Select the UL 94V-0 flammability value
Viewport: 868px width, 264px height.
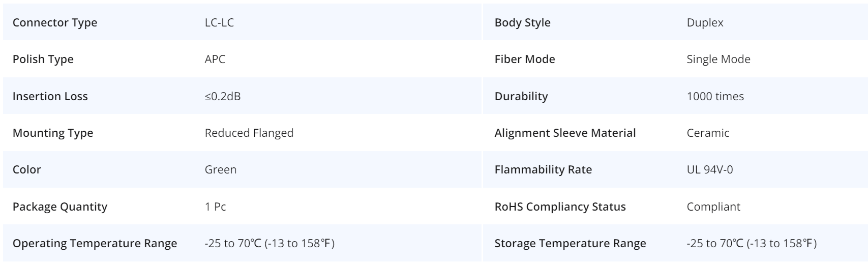point(710,169)
